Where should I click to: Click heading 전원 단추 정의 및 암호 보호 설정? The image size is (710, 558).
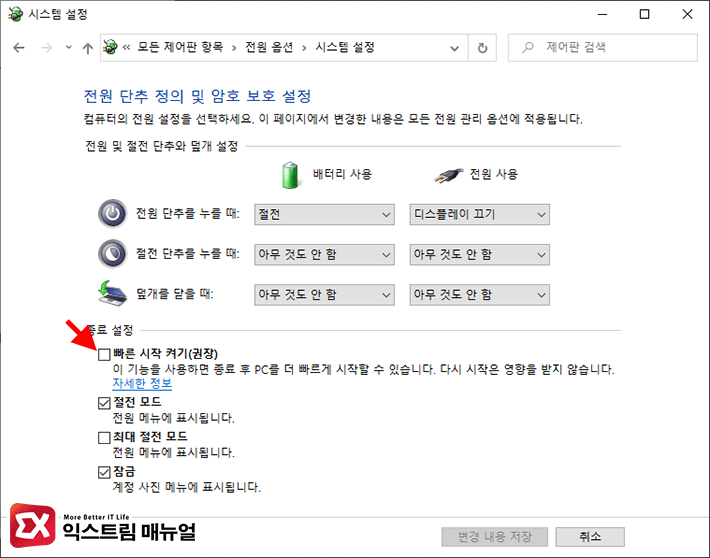click(x=197, y=96)
